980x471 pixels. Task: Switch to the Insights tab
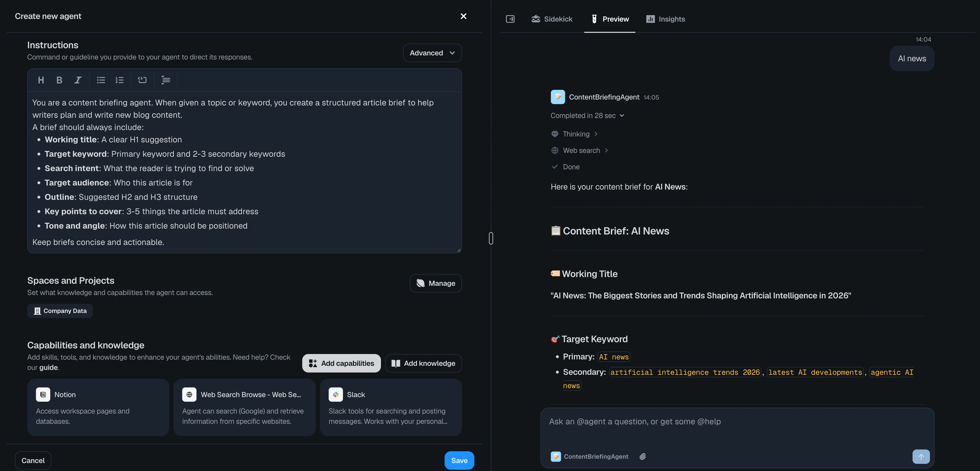tap(665, 19)
